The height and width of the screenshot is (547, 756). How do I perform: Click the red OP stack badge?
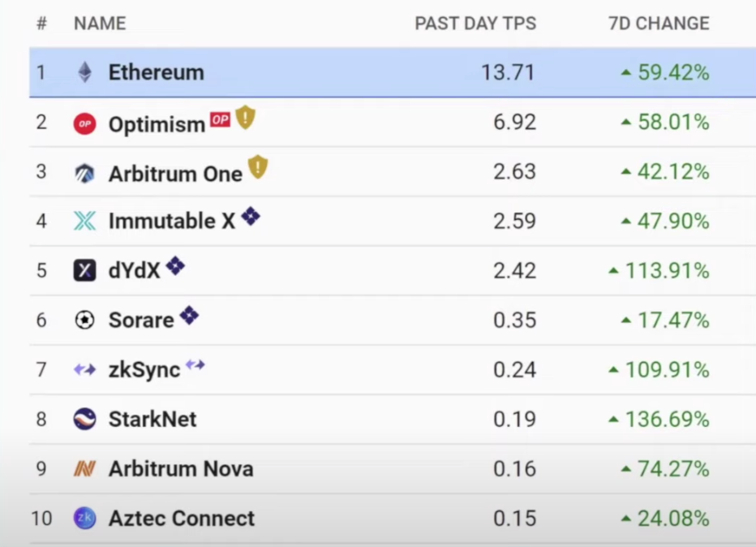coord(220,119)
